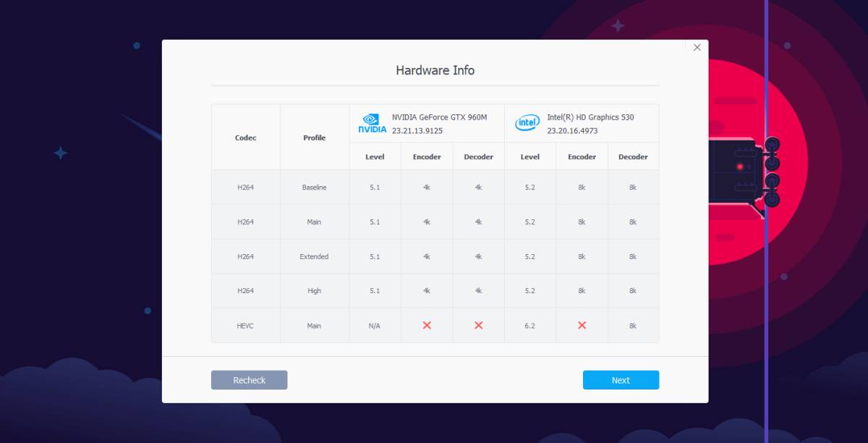Select Intel decoder 8k in H264 Main row
Screen dimensions: 868x443
(633, 222)
